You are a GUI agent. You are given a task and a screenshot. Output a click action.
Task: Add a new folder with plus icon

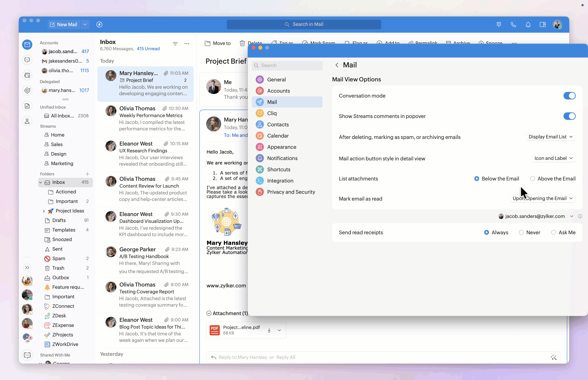pyautogui.click(x=87, y=174)
